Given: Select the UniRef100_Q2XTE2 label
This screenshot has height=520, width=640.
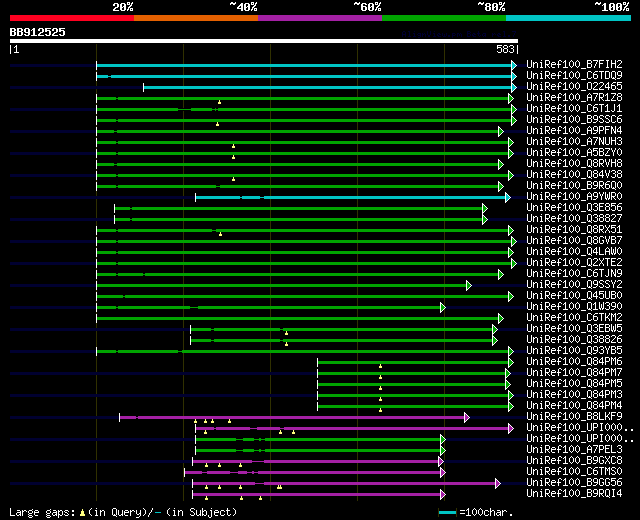Looking at the screenshot, I should [x=574, y=263].
